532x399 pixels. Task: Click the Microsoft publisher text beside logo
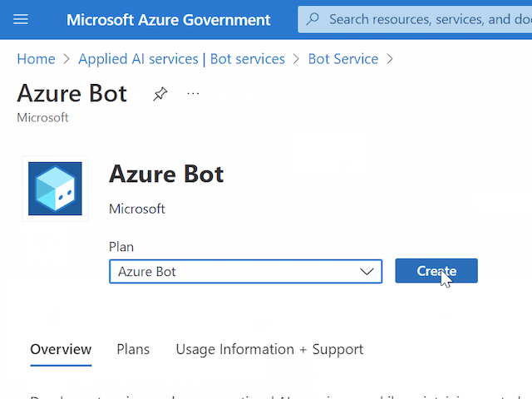tap(136, 209)
